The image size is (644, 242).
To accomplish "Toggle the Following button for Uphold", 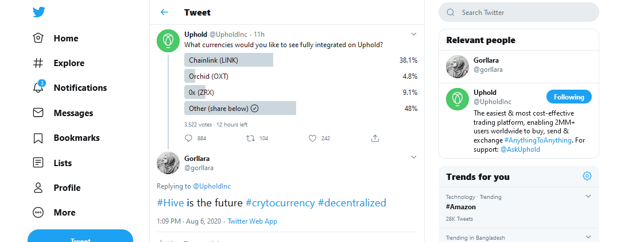I will [x=569, y=97].
